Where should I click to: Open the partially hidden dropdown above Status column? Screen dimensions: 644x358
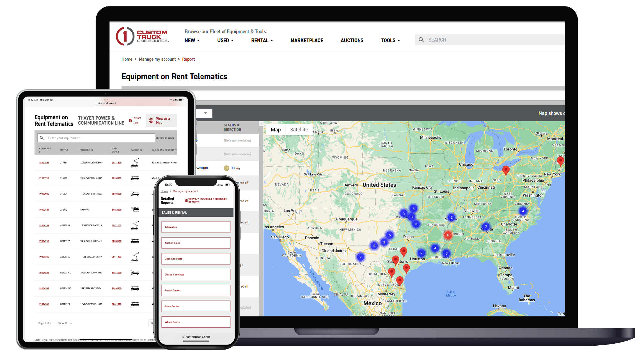click(x=204, y=113)
